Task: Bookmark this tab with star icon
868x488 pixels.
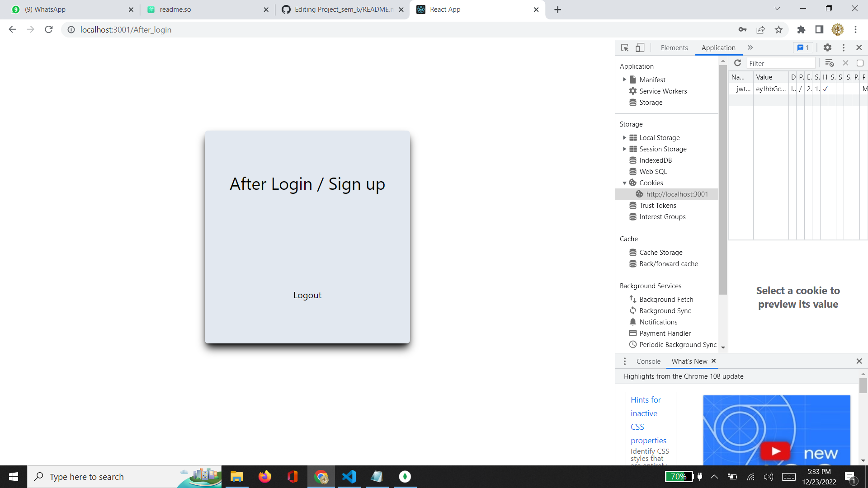Action: 778,30
